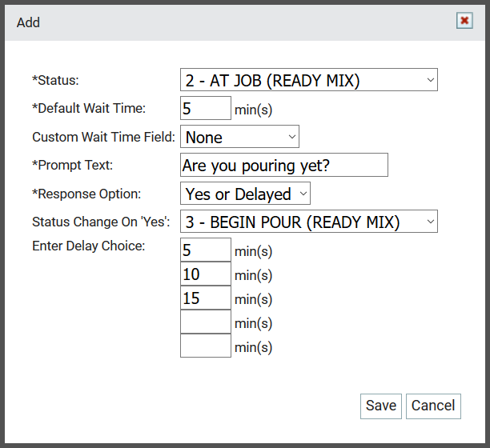
Task: Close the Add dialog using red X icon
Action: 464,21
